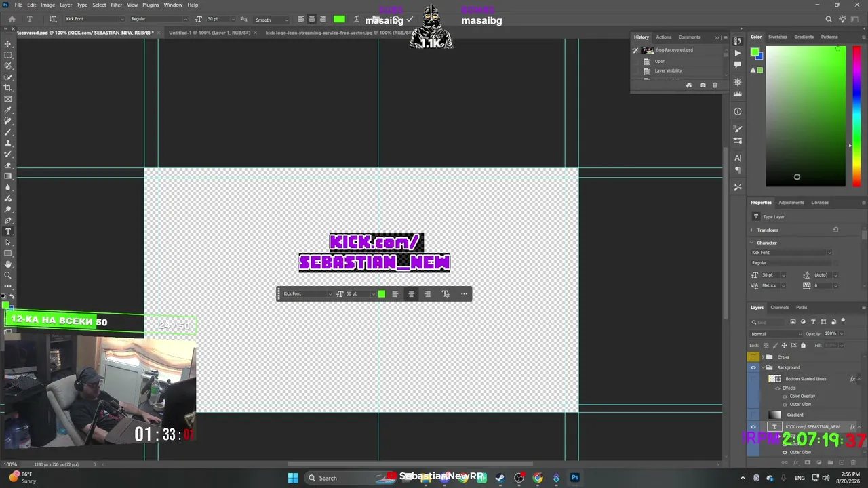Viewport: 868px width, 488px height.
Task: Reset the Transform properties
Action: coord(835,230)
